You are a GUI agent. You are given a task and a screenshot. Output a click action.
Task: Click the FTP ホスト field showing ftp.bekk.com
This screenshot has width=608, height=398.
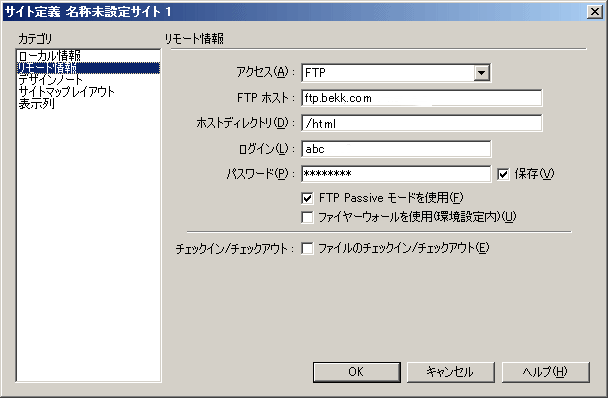(421, 98)
